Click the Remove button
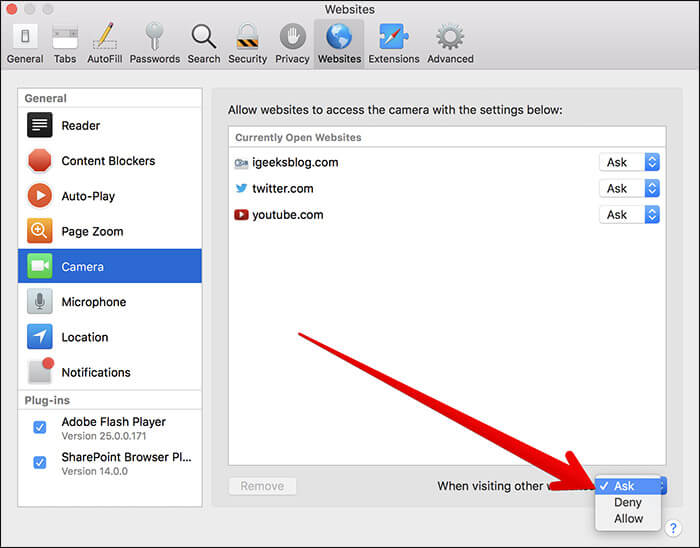700x548 pixels. tap(262, 486)
